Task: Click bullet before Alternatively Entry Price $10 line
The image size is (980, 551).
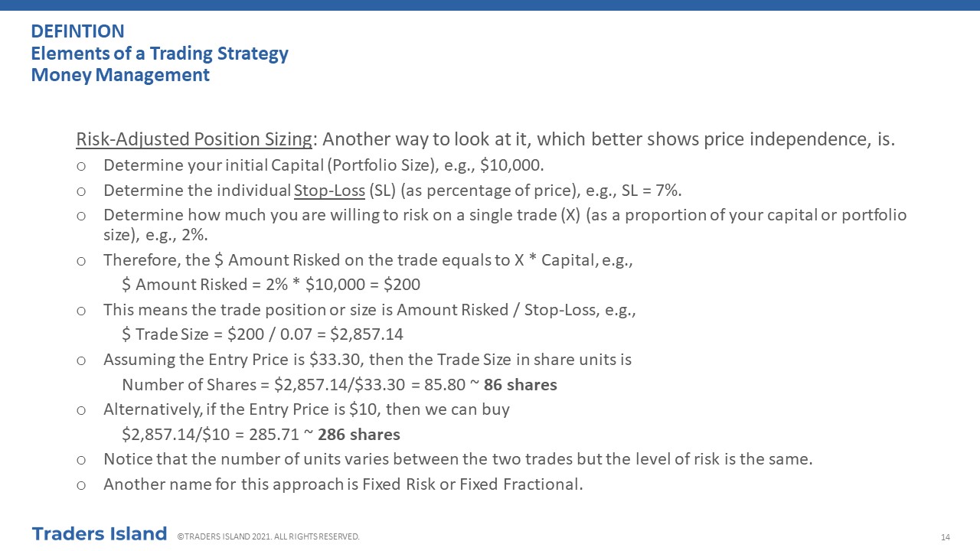Action: [x=81, y=410]
